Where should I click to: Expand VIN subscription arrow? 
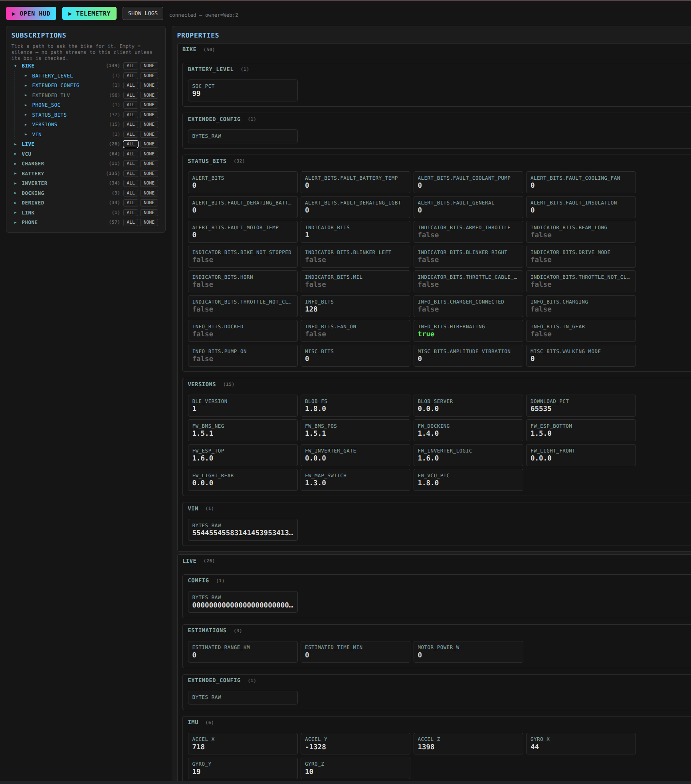26,135
